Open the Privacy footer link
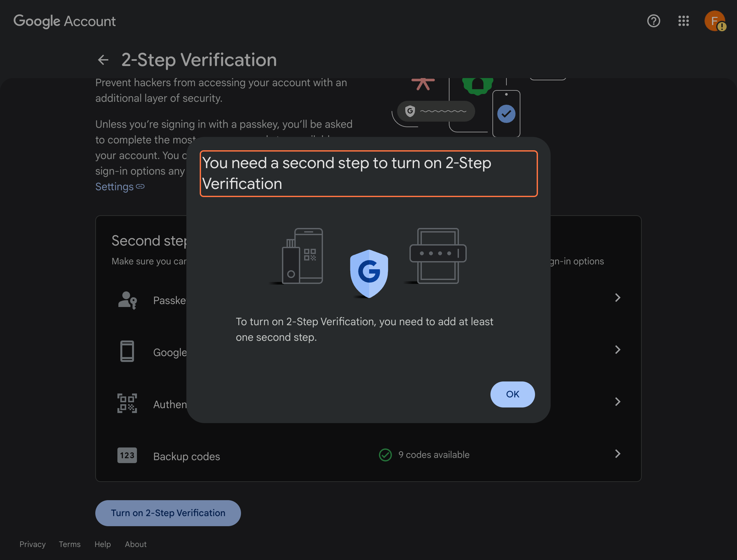737x560 pixels. coord(32,544)
